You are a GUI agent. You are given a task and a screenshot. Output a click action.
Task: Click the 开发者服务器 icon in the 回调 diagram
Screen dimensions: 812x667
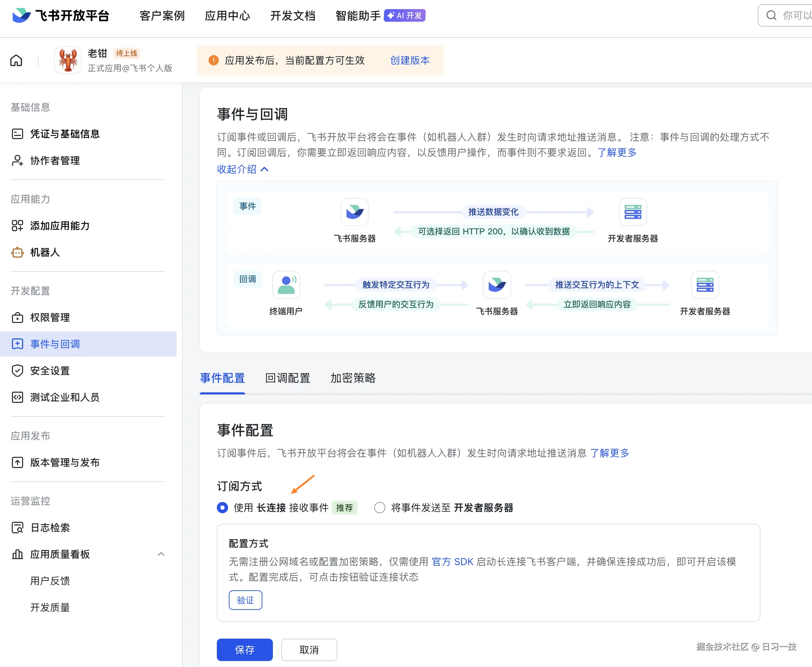(x=705, y=285)
